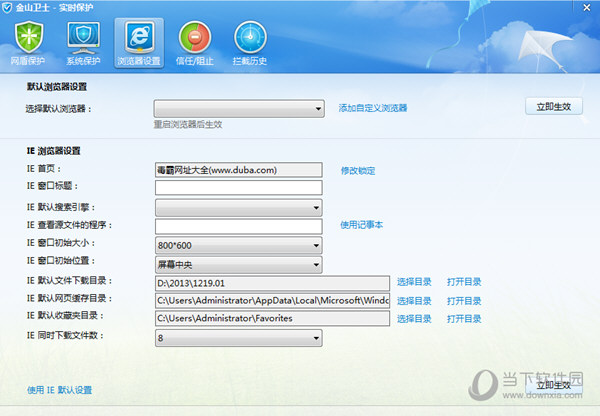This screenshot has width=600, height=416.
Task: Open IE 窗口初始位置 屏幕中央 dropdown
Action: click(x=239, y=264)
